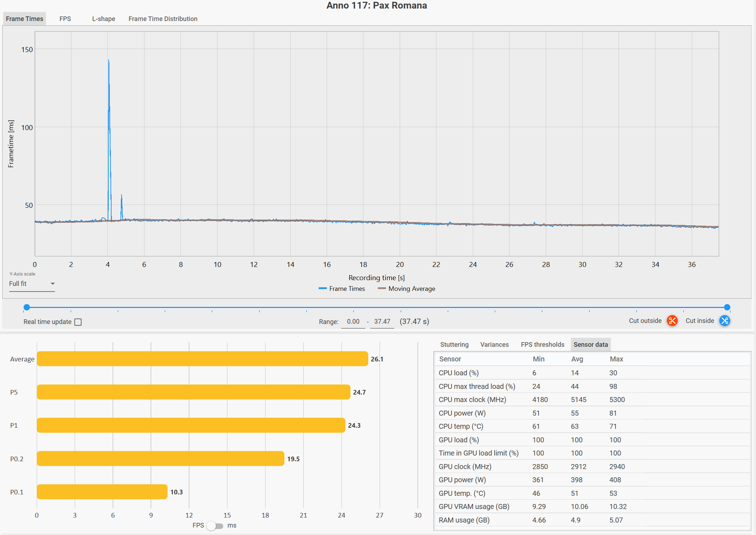Image resolution: width=756 pixels, height=535 pixels.
Task: Click the Average FPS bar
Action: [x=202, y=359]
